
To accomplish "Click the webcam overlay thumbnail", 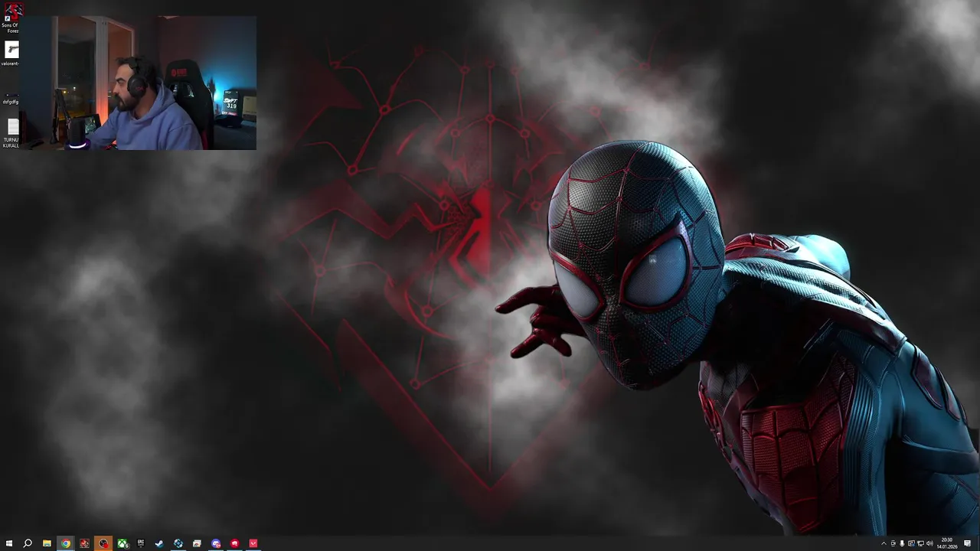I will coord(138,83).
